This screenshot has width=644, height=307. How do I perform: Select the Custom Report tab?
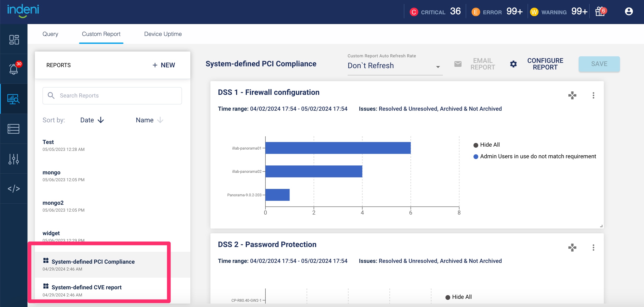click(x=101, y=34)
